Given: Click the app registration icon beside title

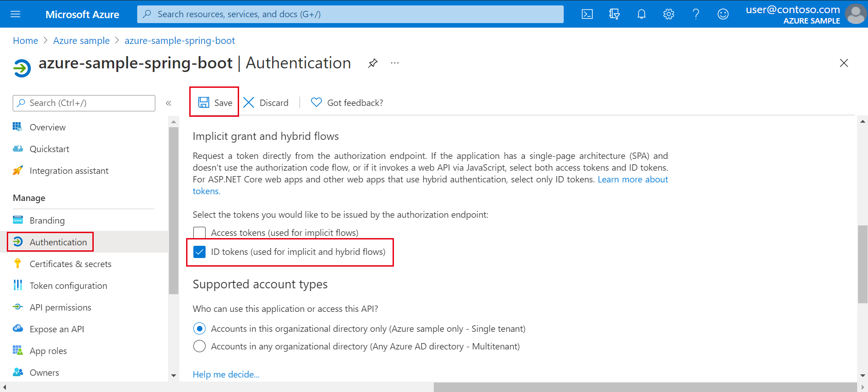Looking at the screenshot, I should [x=22, y=68].
